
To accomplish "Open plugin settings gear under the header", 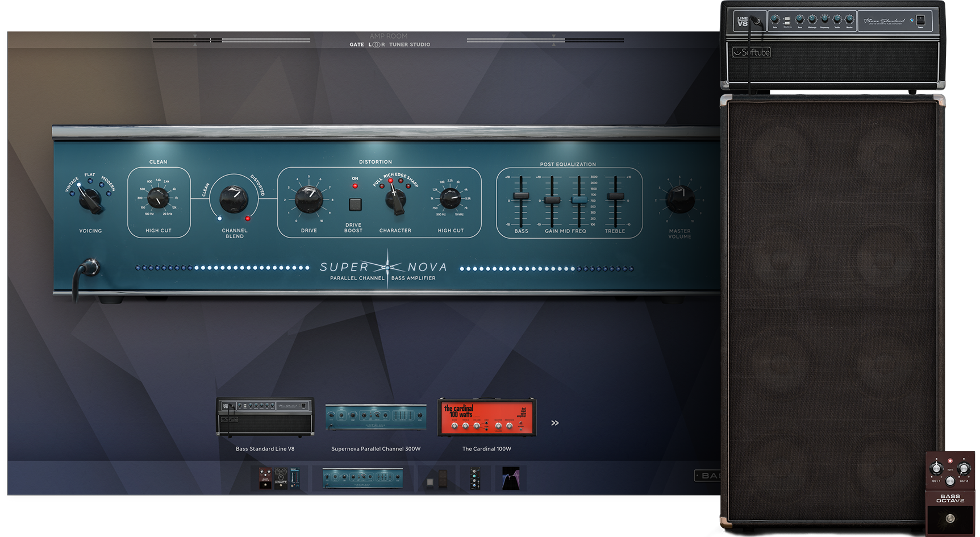I will [x=715, y=24].
